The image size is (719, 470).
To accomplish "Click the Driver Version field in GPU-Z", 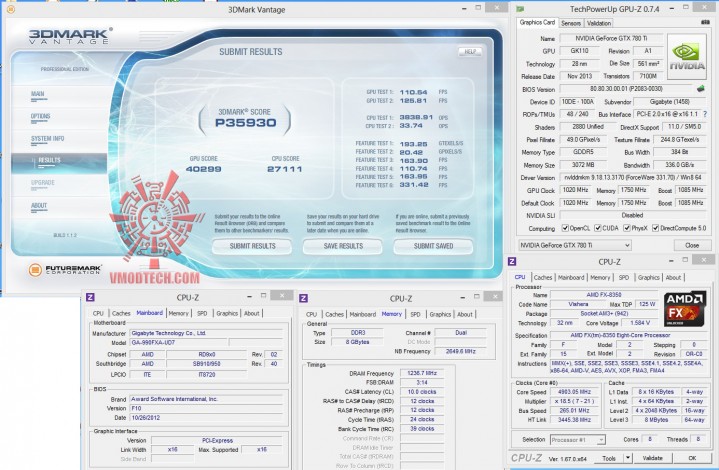I will (x=633, y=177).
